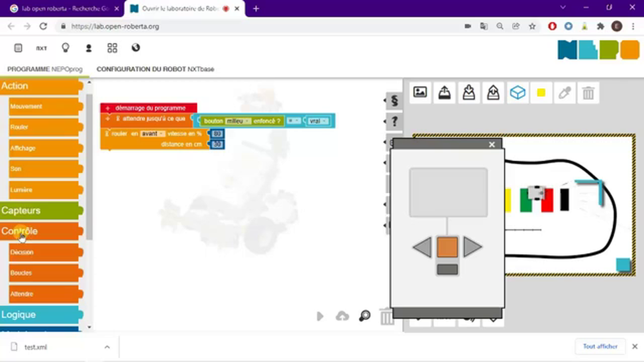Click the simulation trash delete icon

click(x=588, y=93)
